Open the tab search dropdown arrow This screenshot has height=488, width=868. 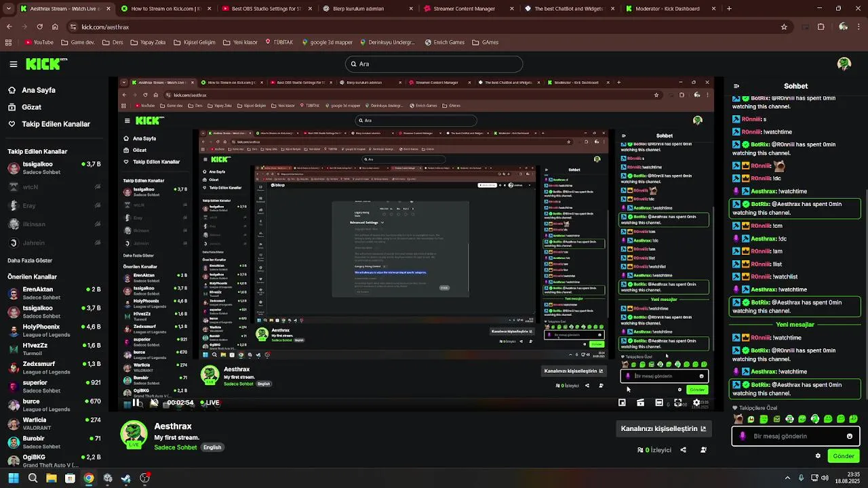[x=9, y=9]
